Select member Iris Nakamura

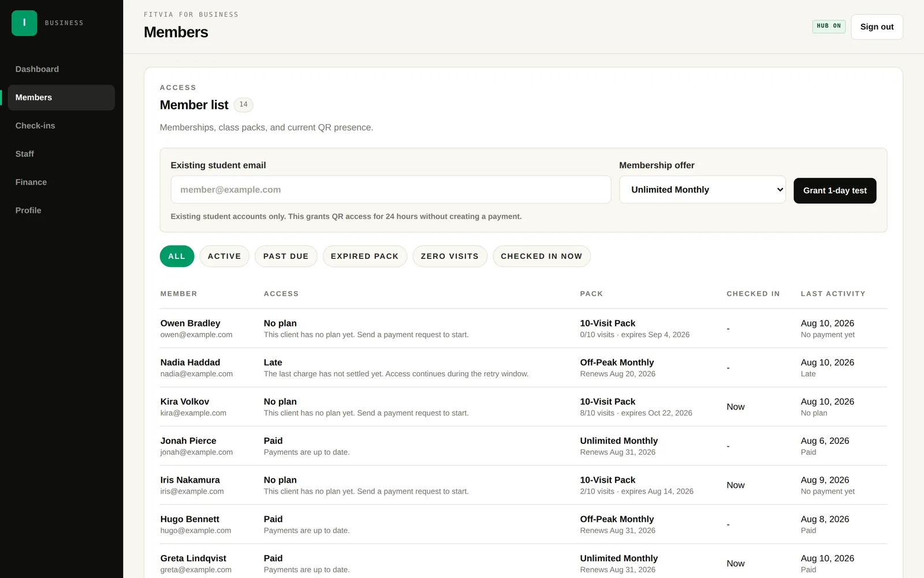(x=190, y=480)
